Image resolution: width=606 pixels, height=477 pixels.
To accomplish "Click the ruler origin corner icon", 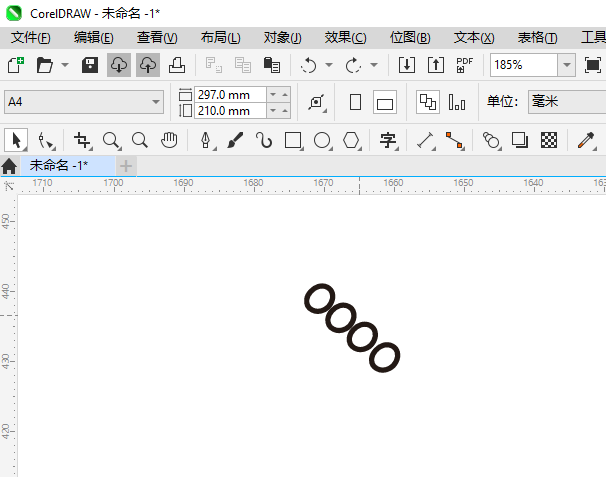I will [9, 186].
